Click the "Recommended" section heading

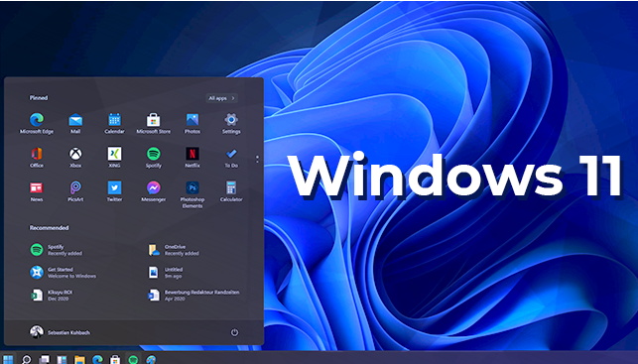[49, 228]
